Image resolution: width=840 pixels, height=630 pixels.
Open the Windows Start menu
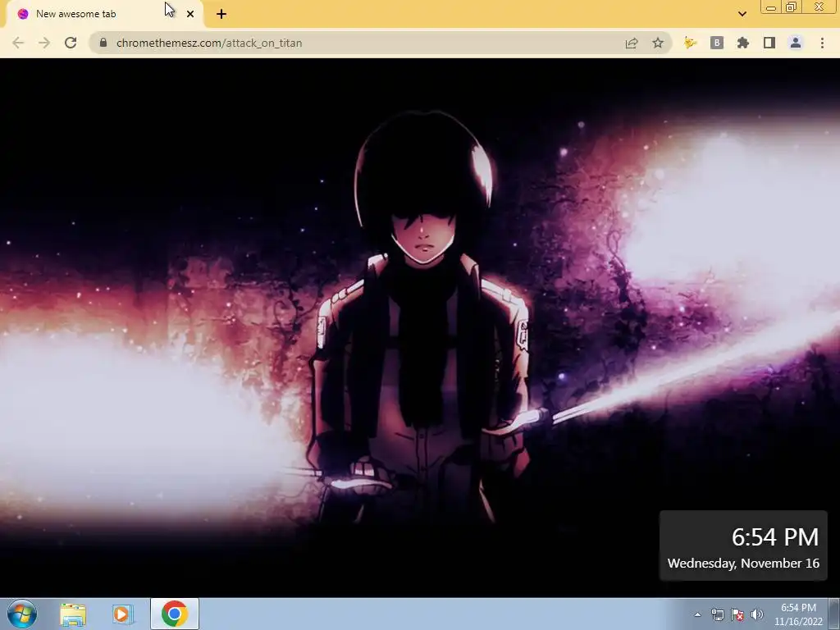pos(21,614)
